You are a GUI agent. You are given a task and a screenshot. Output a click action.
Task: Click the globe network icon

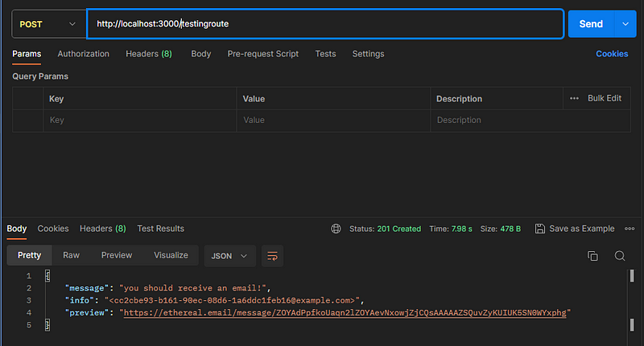point(336,229)
